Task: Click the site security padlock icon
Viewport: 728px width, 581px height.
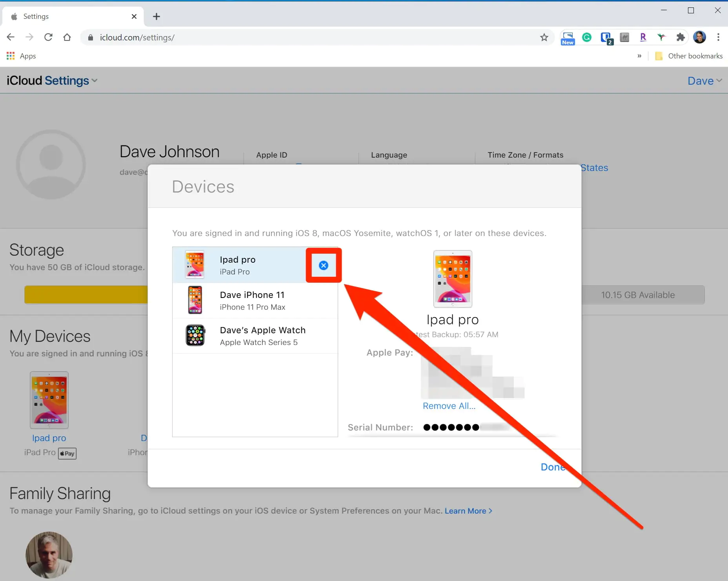Action: pos(90,37)
